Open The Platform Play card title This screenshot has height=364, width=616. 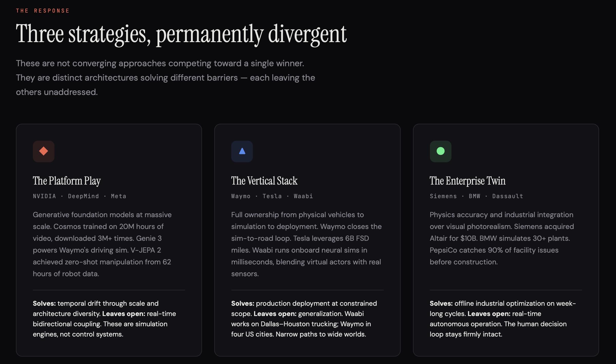67,181
